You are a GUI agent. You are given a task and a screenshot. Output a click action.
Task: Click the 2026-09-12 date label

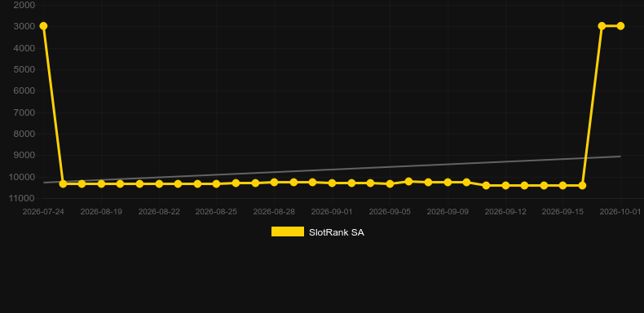[x=505, y=212]
